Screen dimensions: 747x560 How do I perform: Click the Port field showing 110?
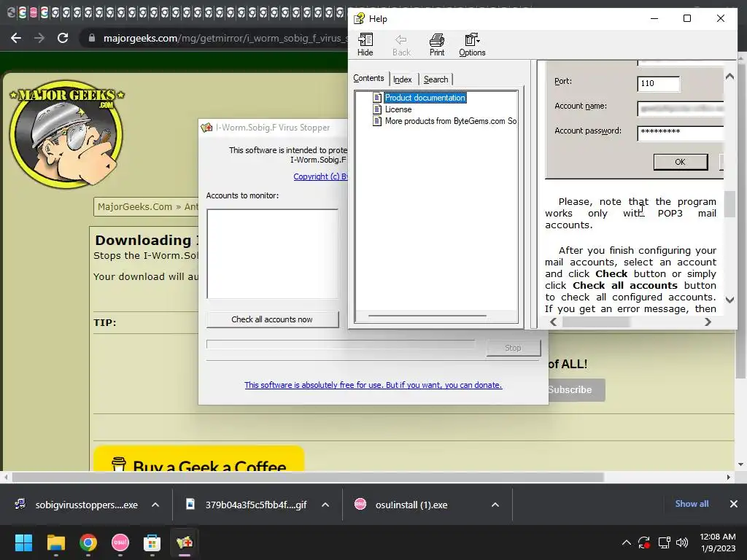pyautogui.click(x=659, y=84)
